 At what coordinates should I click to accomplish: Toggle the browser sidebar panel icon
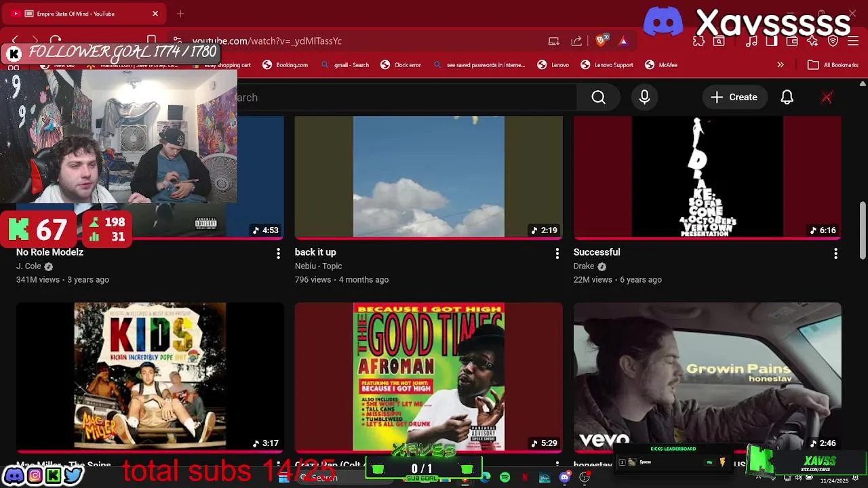click(772, 41)
